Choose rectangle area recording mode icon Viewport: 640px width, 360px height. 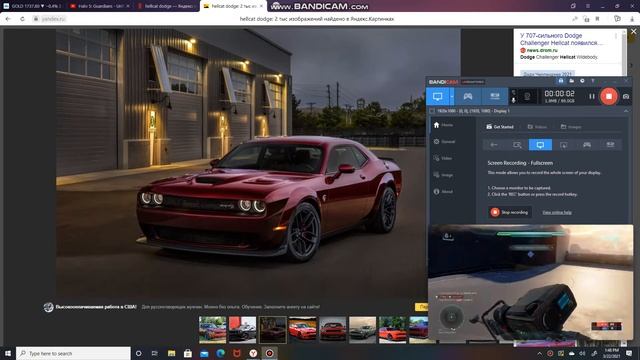(x=517, y=145)
